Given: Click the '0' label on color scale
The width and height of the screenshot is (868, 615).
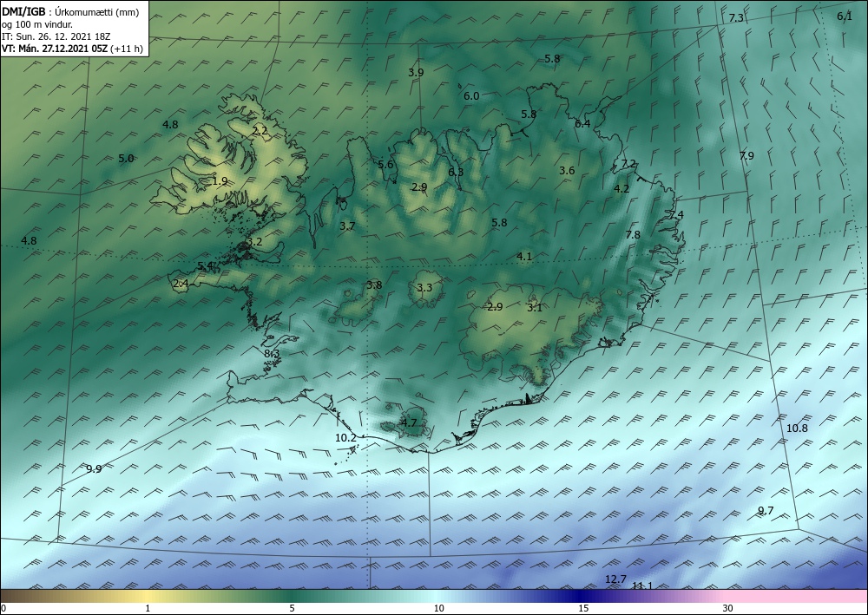Looking at the screenshot, I should (x=3, y=609).
